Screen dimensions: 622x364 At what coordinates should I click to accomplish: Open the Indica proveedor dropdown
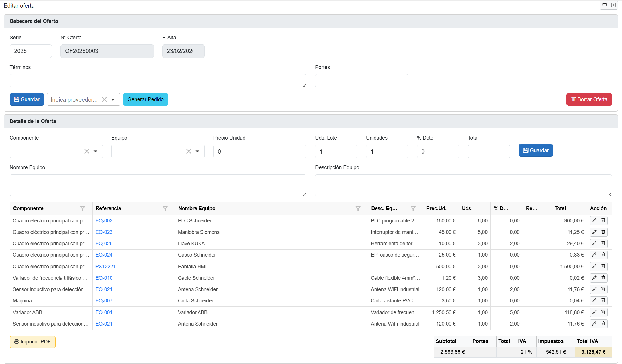113,99
